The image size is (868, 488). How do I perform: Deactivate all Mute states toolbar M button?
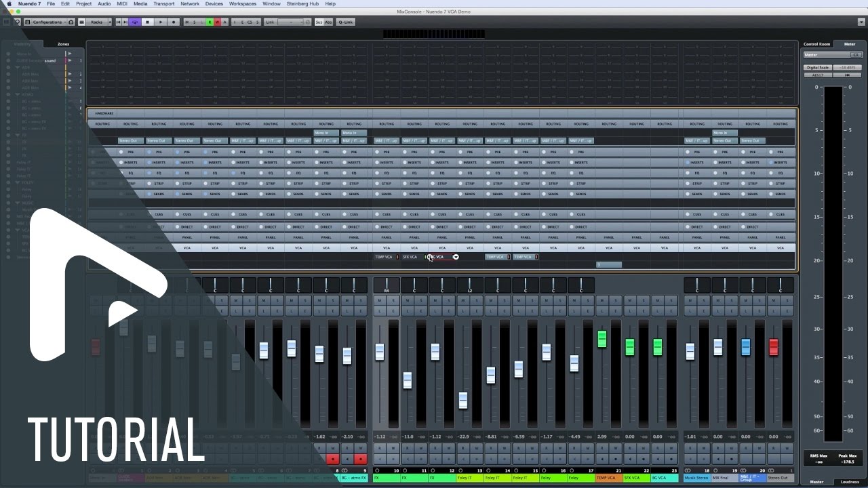point(186,22)
